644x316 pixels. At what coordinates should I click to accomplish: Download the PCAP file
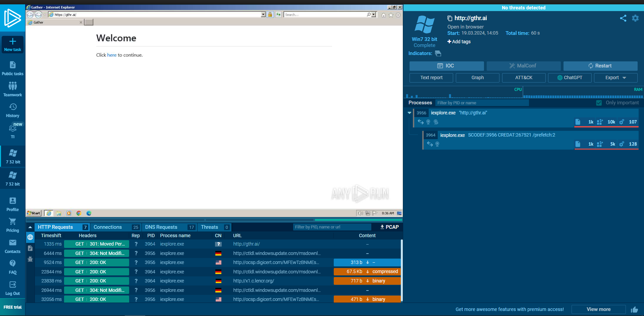(x=389, y=227)
